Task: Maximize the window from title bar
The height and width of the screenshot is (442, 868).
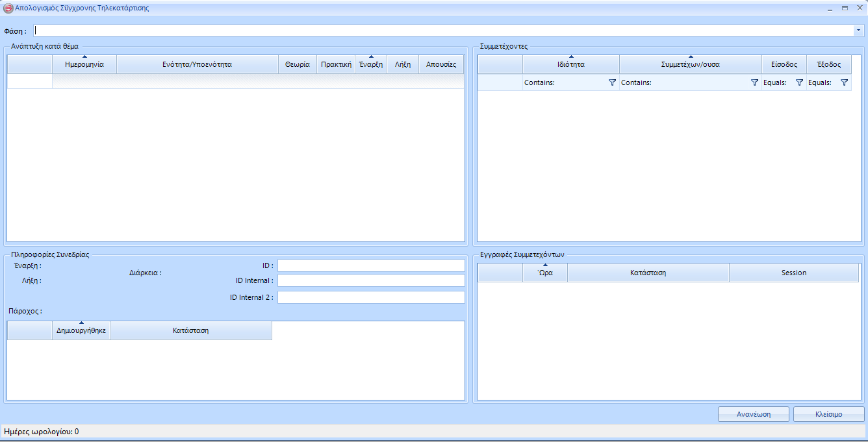Action: tap(845, 8)
